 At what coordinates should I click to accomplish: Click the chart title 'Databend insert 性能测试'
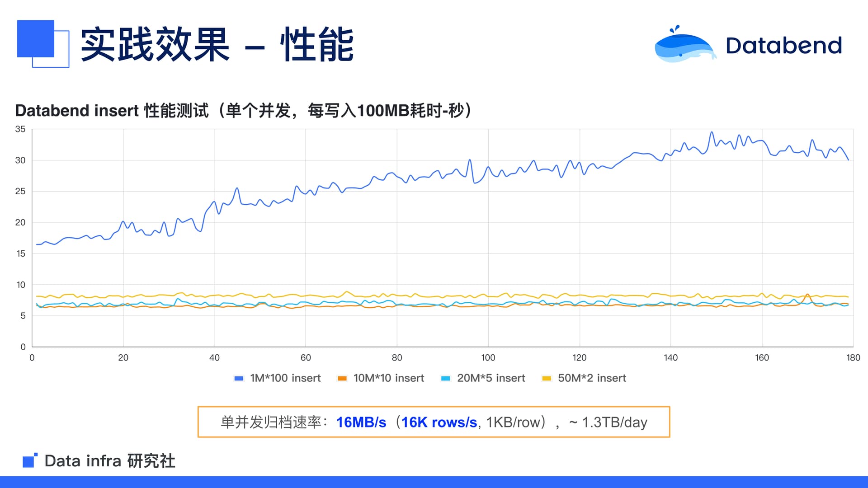coord(112,110)
